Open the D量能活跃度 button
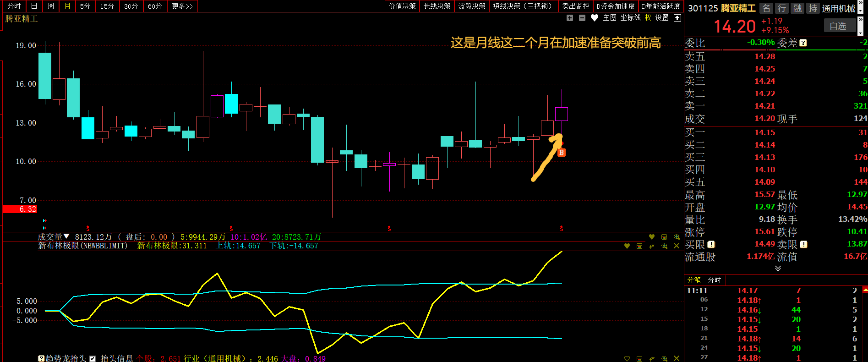 coord(661,6)
